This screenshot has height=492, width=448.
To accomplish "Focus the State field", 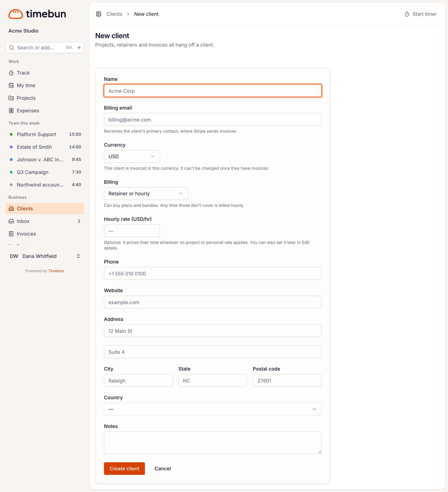I will [213, 381].
